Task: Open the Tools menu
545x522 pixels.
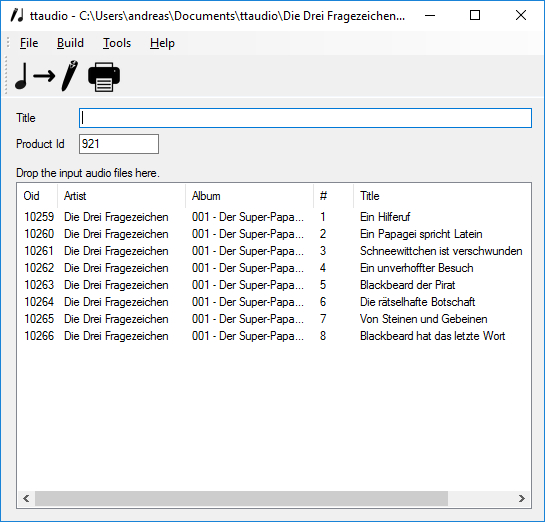Action: [x=117, y=43]
